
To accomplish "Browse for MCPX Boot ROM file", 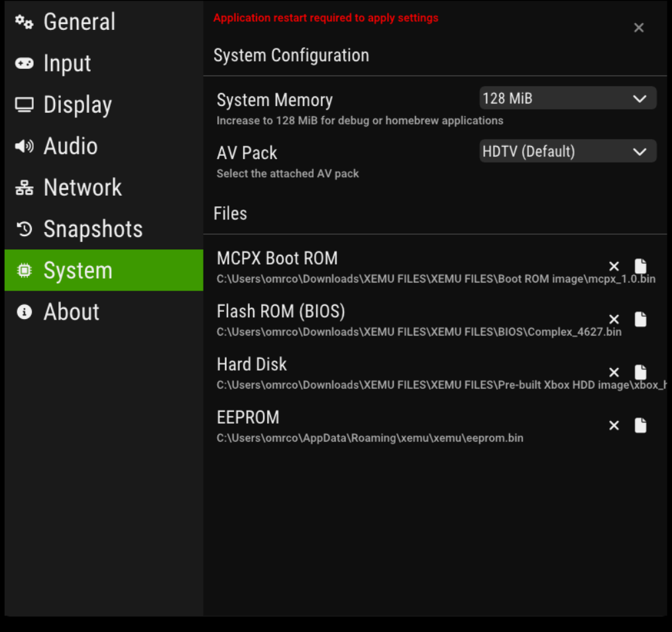I will click(x=640, y=267).
